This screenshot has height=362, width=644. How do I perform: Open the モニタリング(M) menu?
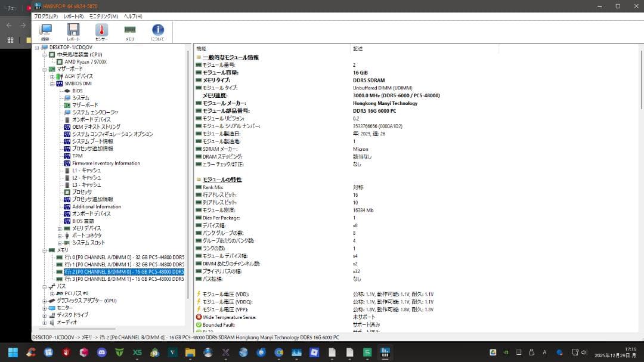tap(104, 16)
